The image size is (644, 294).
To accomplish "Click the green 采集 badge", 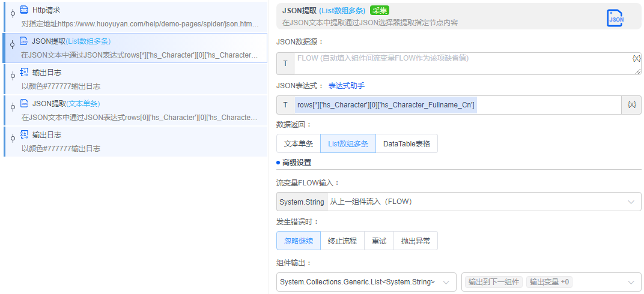I will (380, 11).
